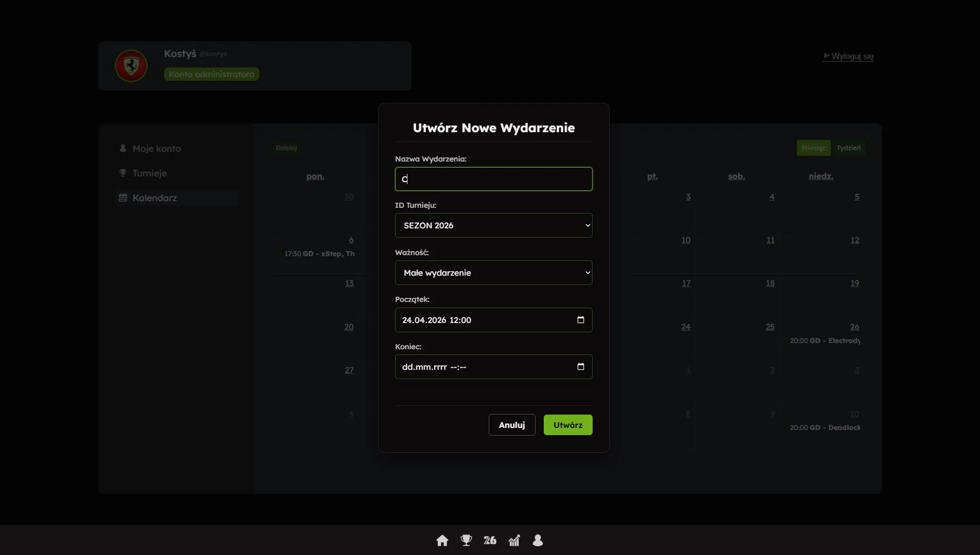Click the Z6 logo icon in bottom bar
Viewport: 980px width, 555px height.
coord(490,540)
